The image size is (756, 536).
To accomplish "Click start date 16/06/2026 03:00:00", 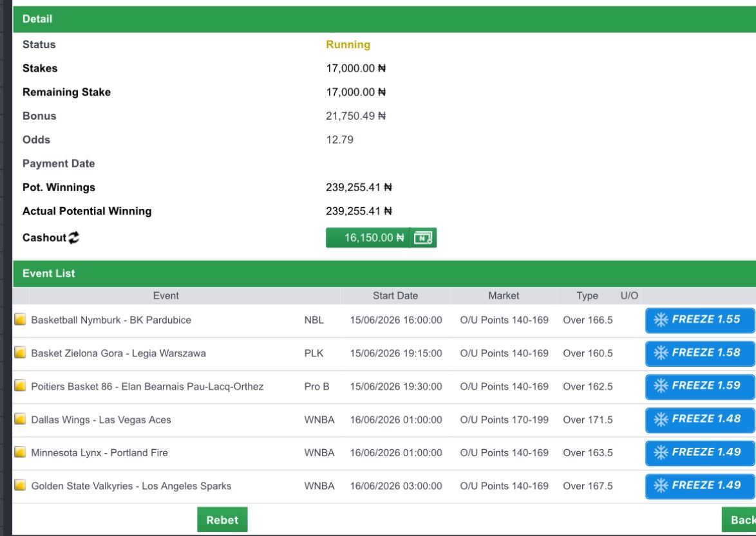I will coord(396,486).
